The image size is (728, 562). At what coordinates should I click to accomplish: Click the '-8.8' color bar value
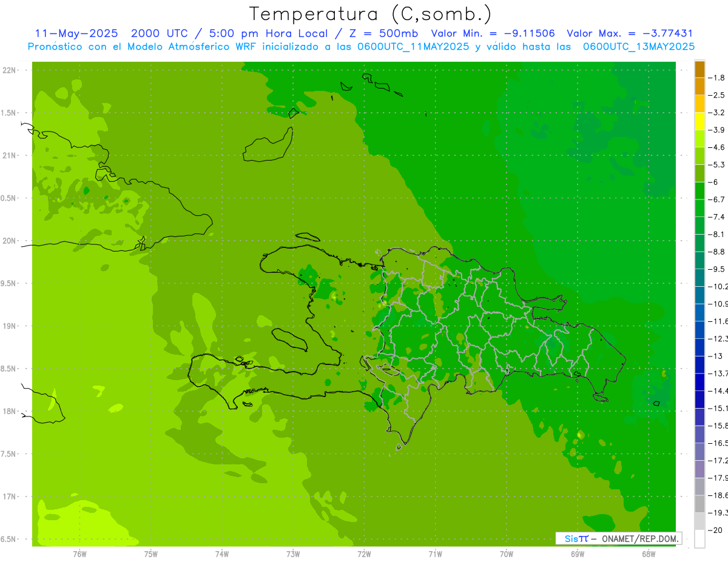pos(716,252)
